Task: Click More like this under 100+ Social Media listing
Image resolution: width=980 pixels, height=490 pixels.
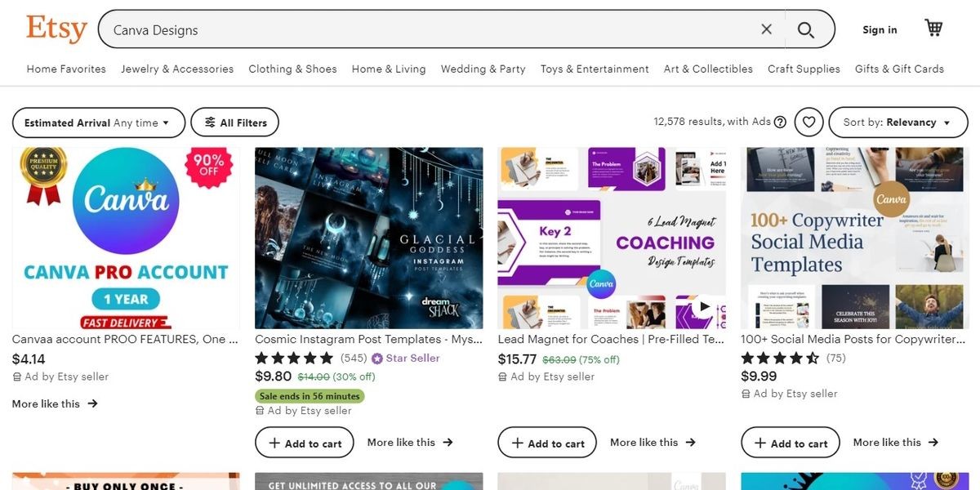Action: tap(896, 443)
